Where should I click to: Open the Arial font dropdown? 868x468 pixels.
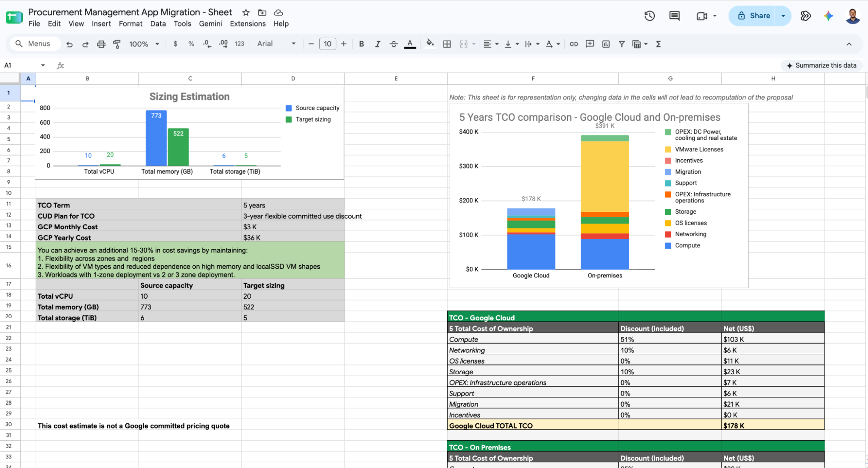276,44
